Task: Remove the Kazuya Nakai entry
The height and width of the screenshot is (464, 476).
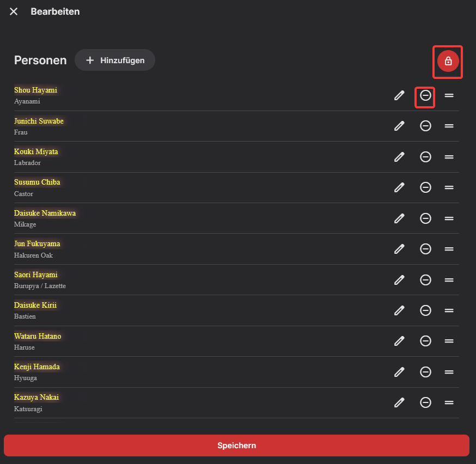Action: coord(425,402)
